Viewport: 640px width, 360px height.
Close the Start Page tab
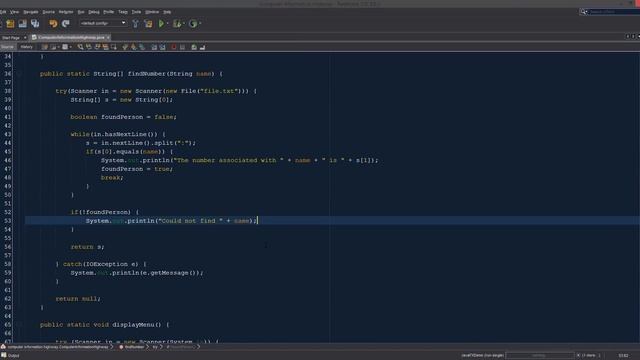(25, 38)
